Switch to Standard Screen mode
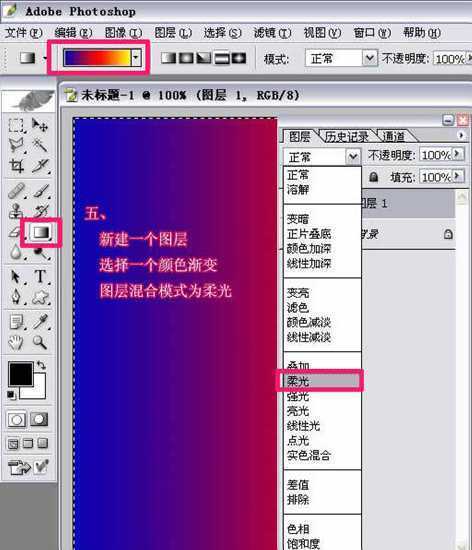The image size is (472, 550). click(x=13, y=444)
